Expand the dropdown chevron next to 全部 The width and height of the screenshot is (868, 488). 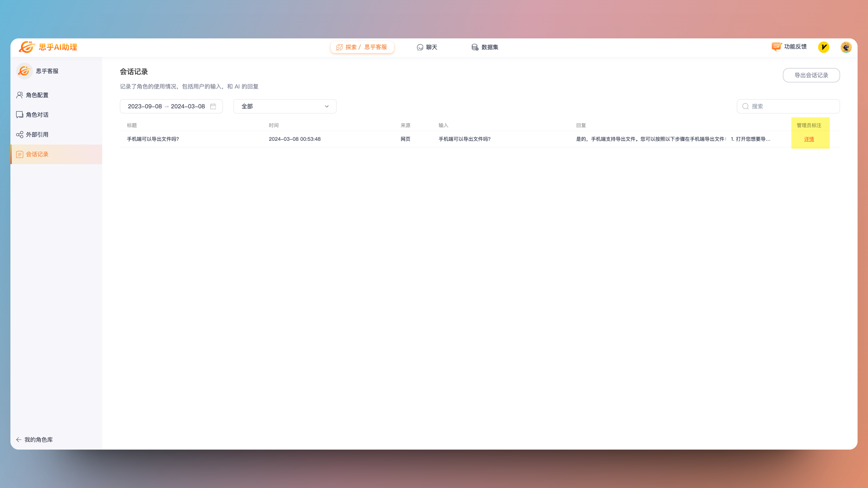point(326,106)
